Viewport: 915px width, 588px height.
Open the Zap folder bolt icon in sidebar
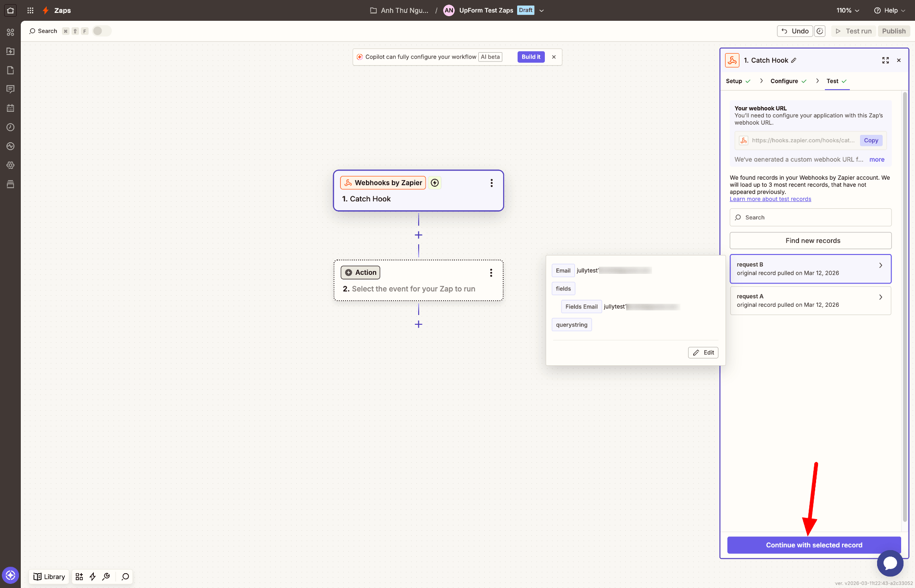coord(10,51)
